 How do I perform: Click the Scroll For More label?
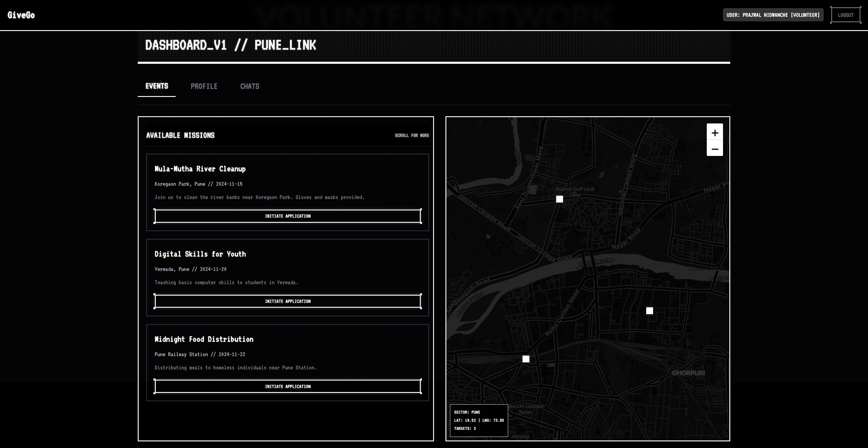(x=411, y=135)
